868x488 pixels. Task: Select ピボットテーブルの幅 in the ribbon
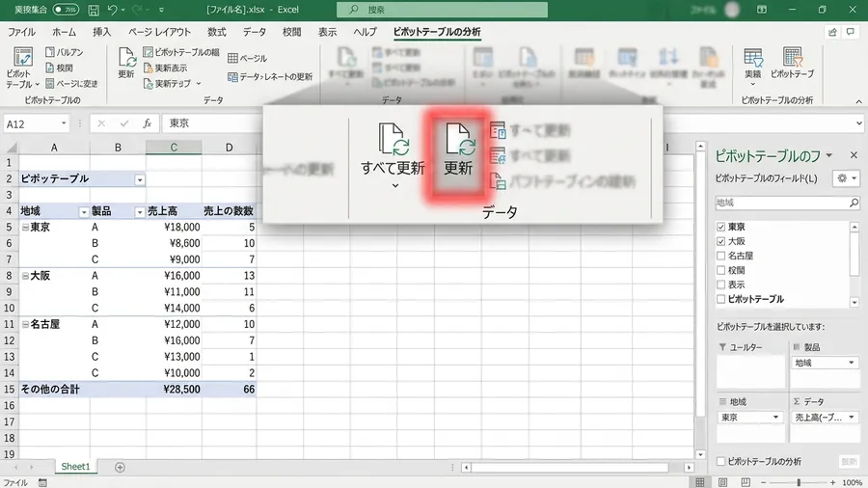coord(181,52)
